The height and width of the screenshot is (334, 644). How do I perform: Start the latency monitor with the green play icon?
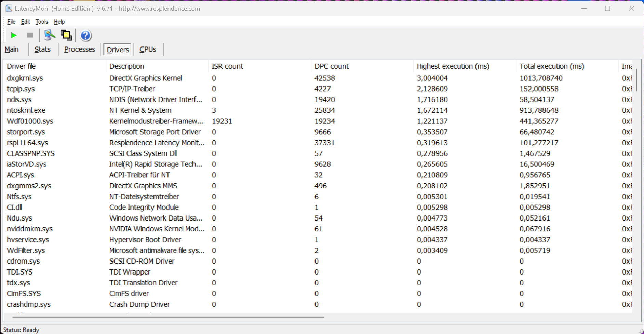click(x=14, y=35)
